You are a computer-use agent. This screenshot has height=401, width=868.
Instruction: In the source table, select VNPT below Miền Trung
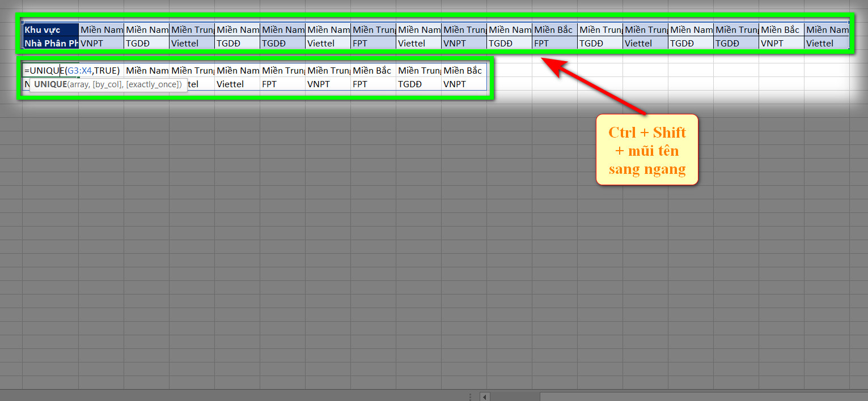click(x=464, y=43)
